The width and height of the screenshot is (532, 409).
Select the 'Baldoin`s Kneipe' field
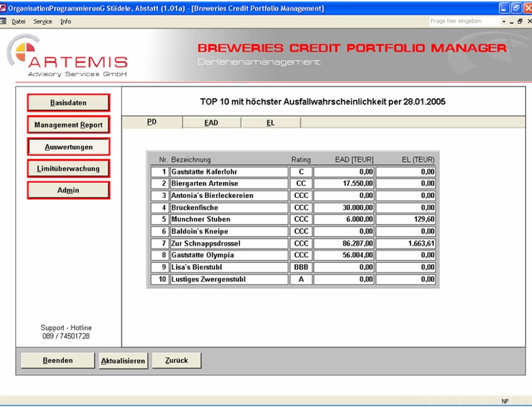tap(229, 231)
